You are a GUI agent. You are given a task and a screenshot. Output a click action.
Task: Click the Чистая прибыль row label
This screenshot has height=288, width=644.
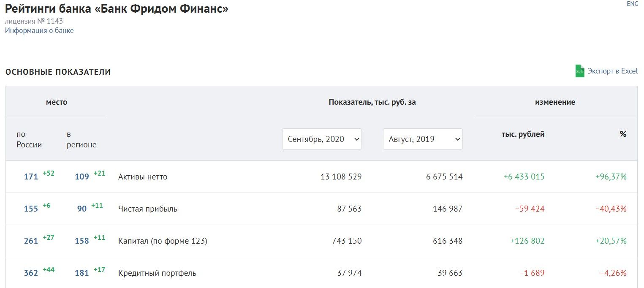148,209
